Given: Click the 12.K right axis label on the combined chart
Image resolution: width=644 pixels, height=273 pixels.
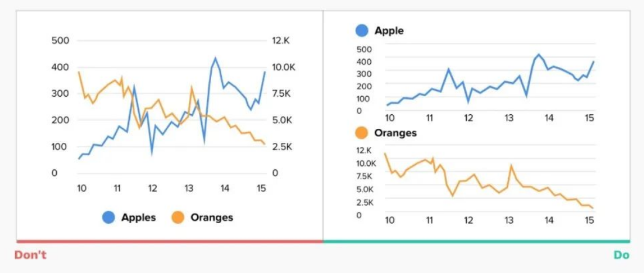Looking at the screenshot, I should [x=281, y=40].
